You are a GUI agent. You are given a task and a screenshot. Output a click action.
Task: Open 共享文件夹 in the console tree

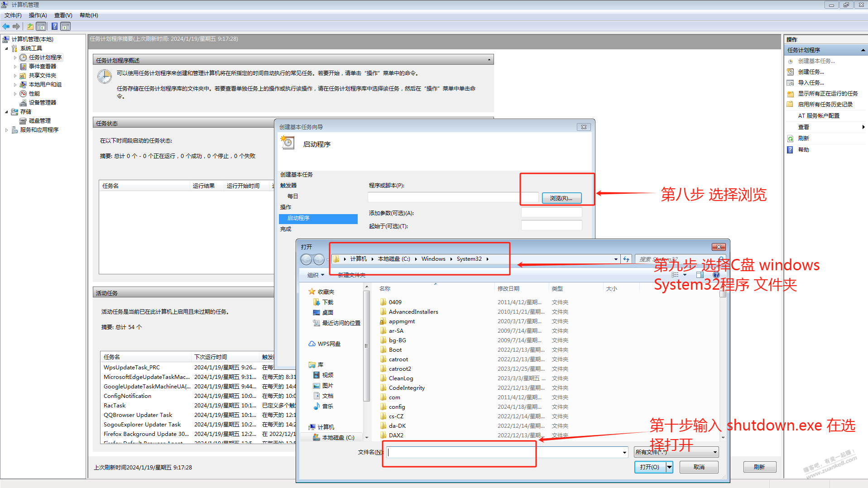click(43, 76)
